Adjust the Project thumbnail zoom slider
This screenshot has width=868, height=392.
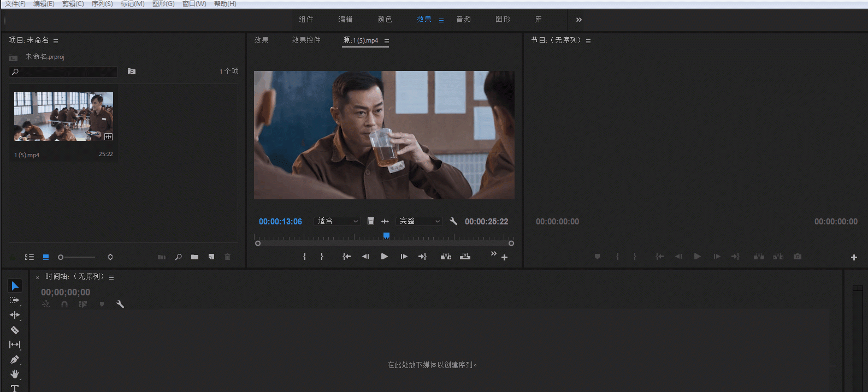point(76,257)
